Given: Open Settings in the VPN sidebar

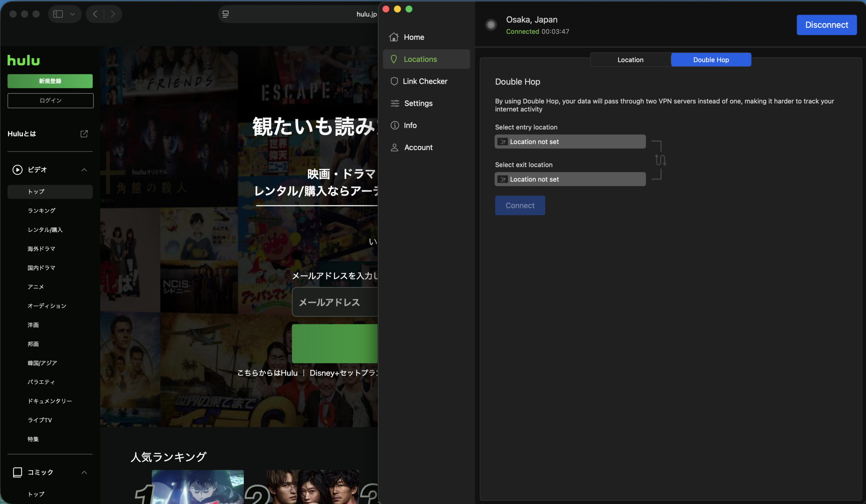Looking at the screenshot, I should tap(426, 103).
